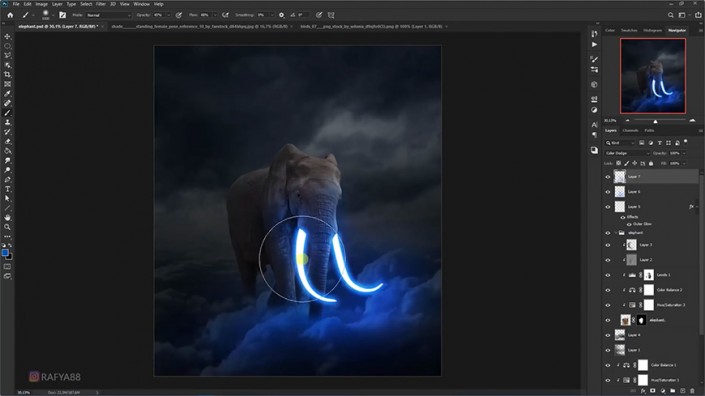Select the Hand tool
The image size is (705, 396).
pos(7,218)
